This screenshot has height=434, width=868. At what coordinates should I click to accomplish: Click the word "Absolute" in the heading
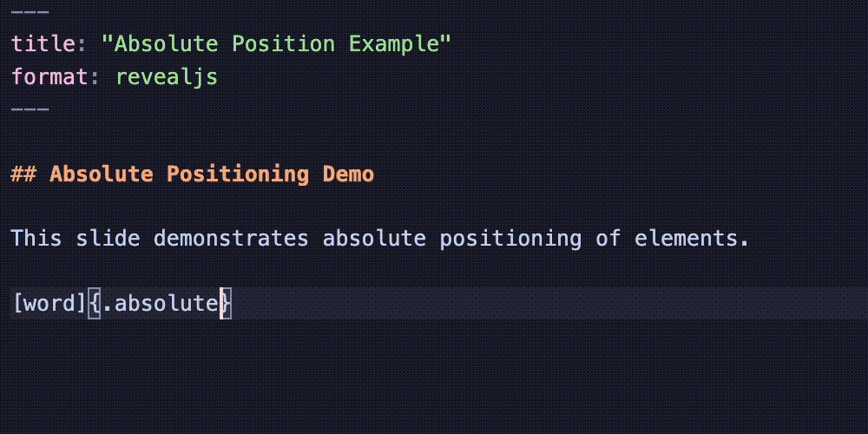point(101,174)
